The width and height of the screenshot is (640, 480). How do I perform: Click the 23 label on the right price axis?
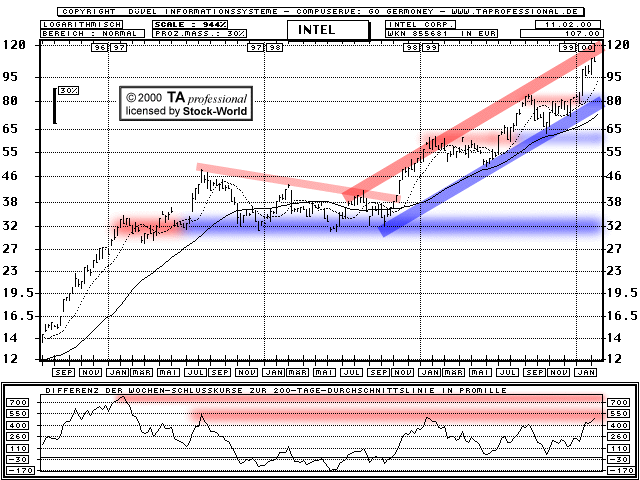(x=615, y=271)
